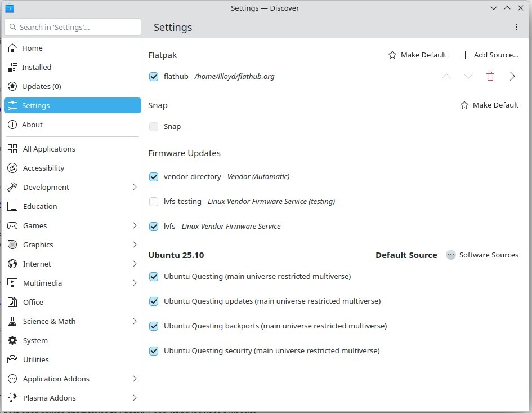Viewport: 532px width, 413px height.
Task: Click the Installed list icon
Action: pos(12,67)
